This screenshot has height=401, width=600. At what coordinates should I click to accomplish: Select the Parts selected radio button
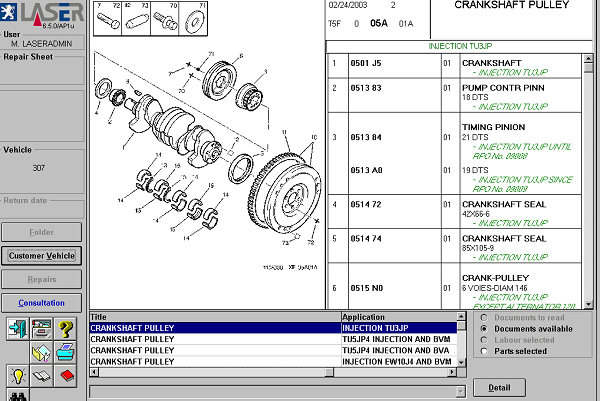coord(484,351)
